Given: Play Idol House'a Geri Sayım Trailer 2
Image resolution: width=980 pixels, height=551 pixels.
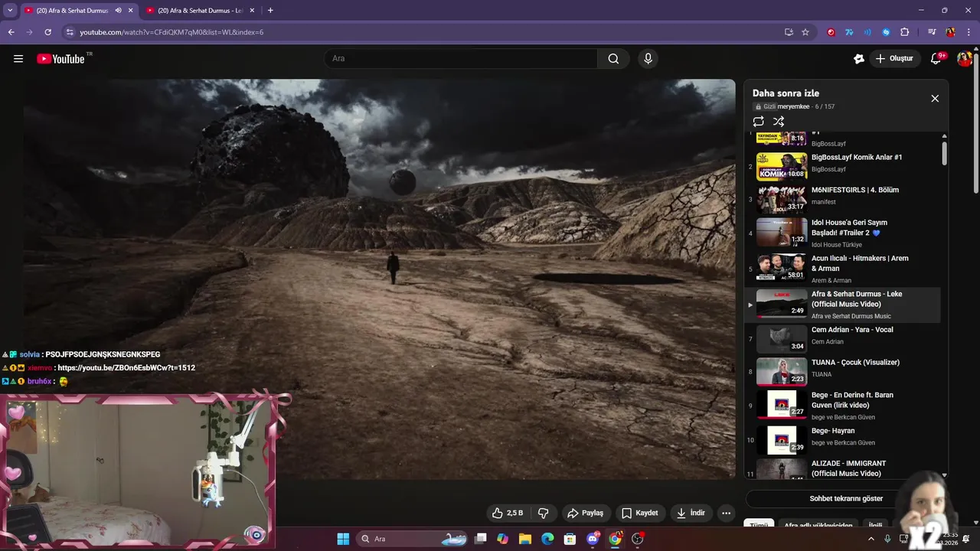Looking at the screenshot, I should pos(842,233).
